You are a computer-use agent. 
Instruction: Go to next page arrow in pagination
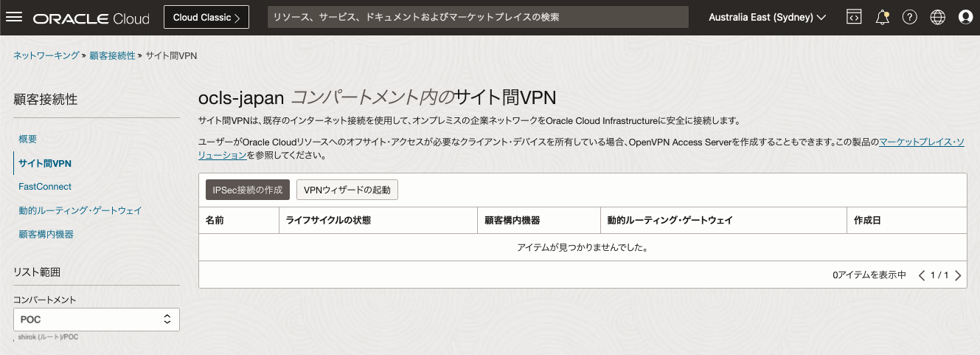coord(958,275)
